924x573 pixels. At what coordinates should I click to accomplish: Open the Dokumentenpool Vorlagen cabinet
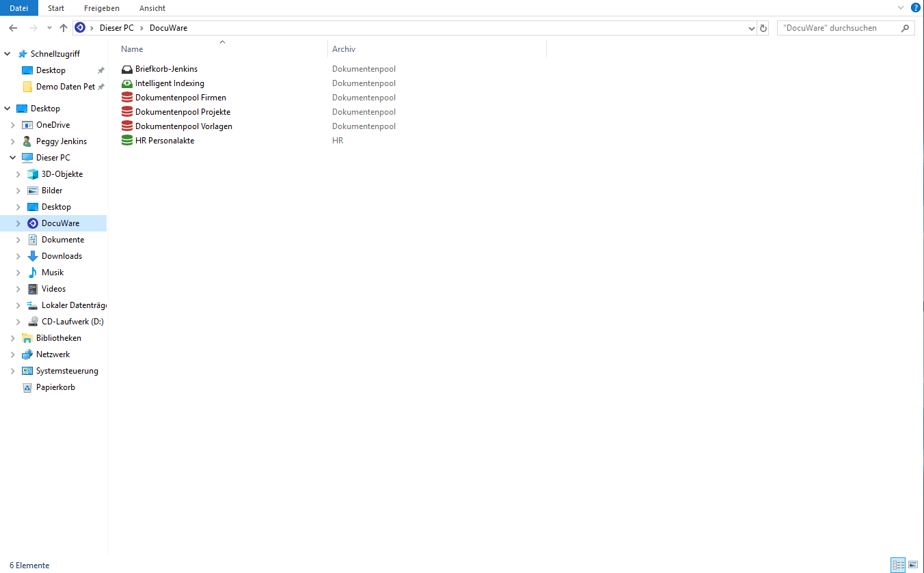[183, 126]
